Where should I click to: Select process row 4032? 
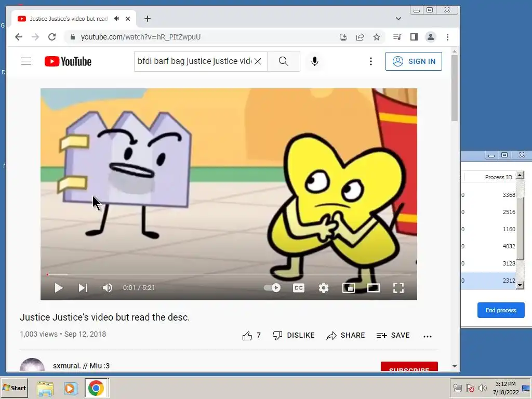click(488, 246)
